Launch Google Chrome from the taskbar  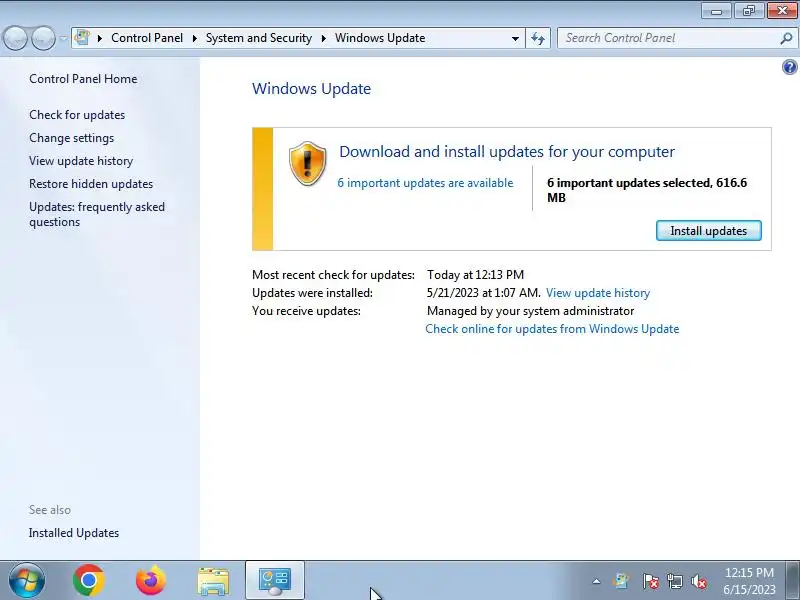click(88, 581)
